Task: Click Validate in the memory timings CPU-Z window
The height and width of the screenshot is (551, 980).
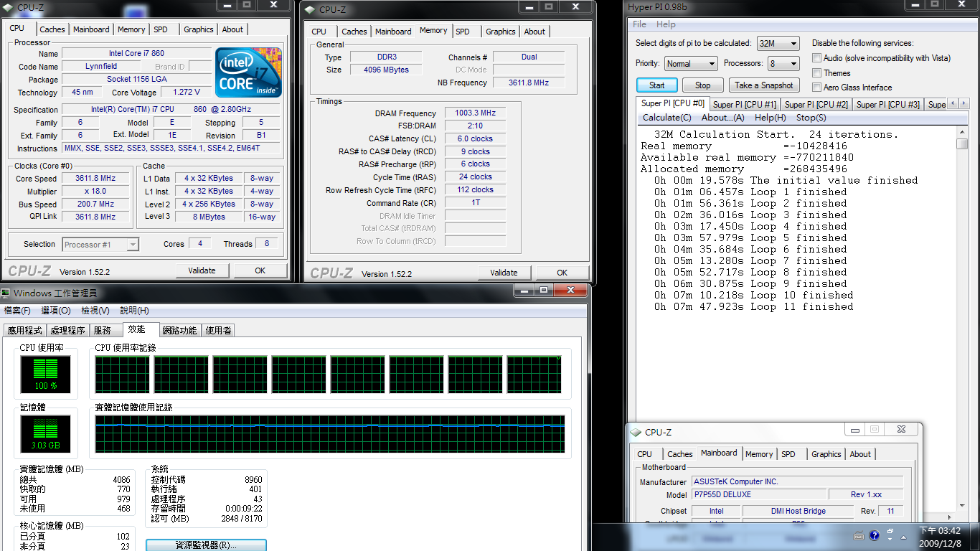Action: (x=504, y=273)
